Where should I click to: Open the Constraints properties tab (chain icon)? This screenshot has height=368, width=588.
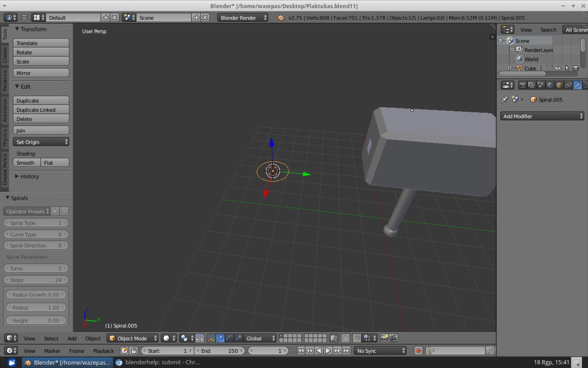(568, 85)
